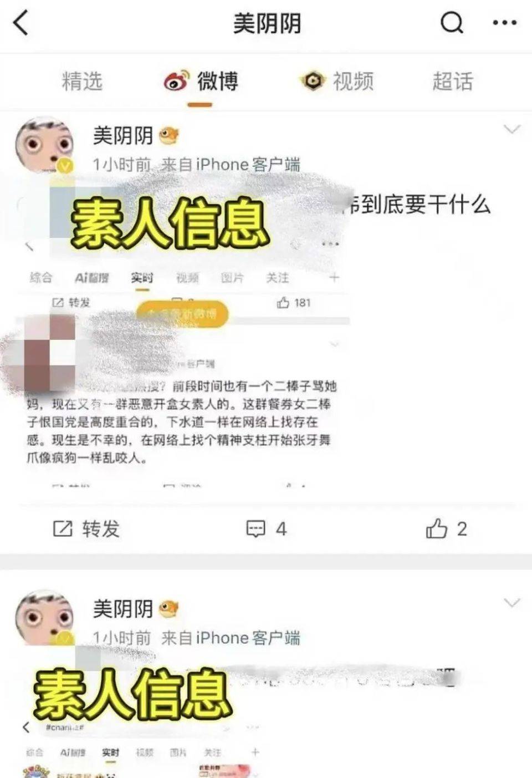Expand second post's options chevron
Screen dimensions: 532x778
[x=511, y=603]
